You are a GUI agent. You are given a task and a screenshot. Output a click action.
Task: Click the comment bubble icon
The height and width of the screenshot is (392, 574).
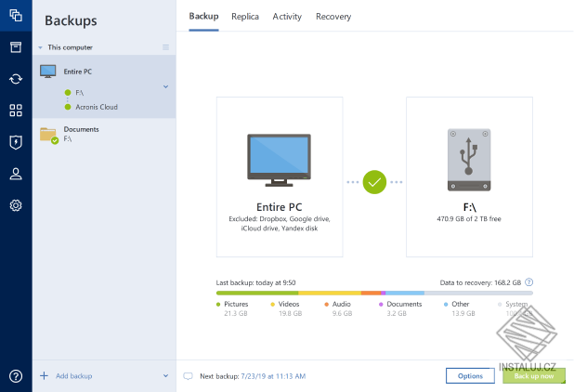188,376
